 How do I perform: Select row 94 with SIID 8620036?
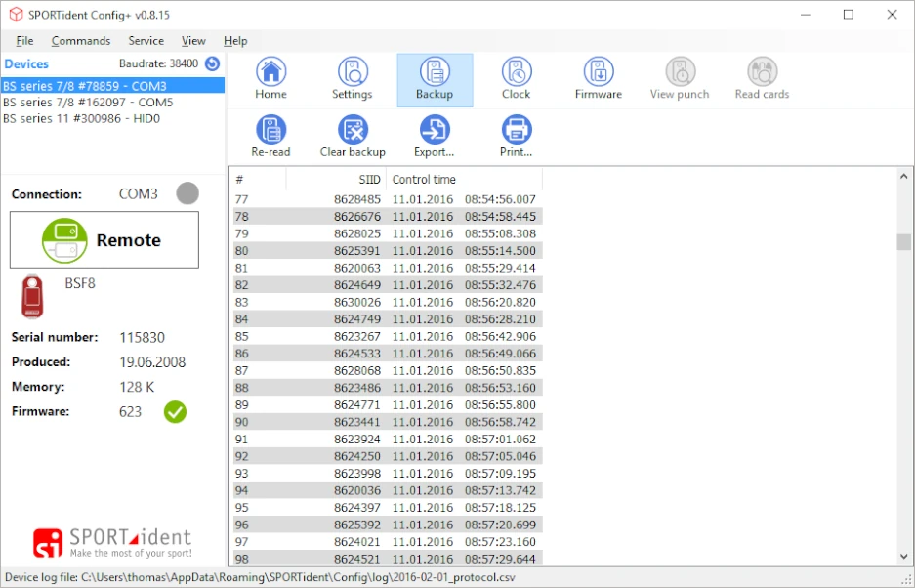tap(388, 490)
